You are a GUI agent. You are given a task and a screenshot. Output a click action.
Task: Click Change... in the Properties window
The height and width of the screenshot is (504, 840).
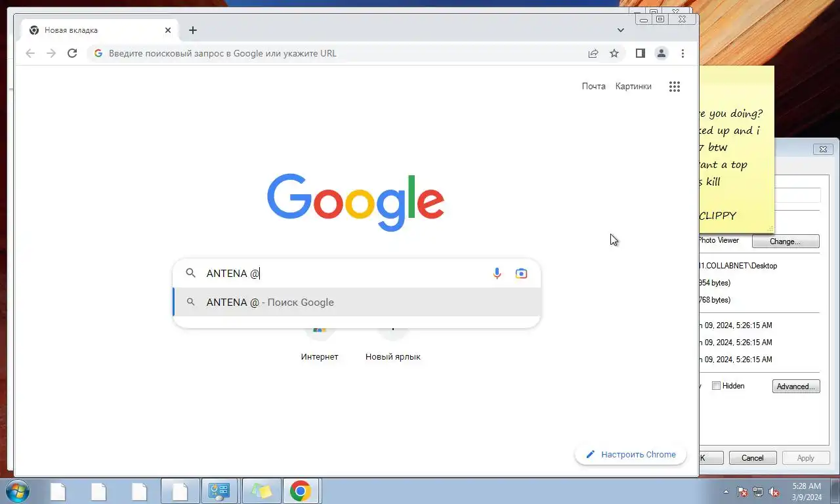pyautogui.click(x=786, y=241)
